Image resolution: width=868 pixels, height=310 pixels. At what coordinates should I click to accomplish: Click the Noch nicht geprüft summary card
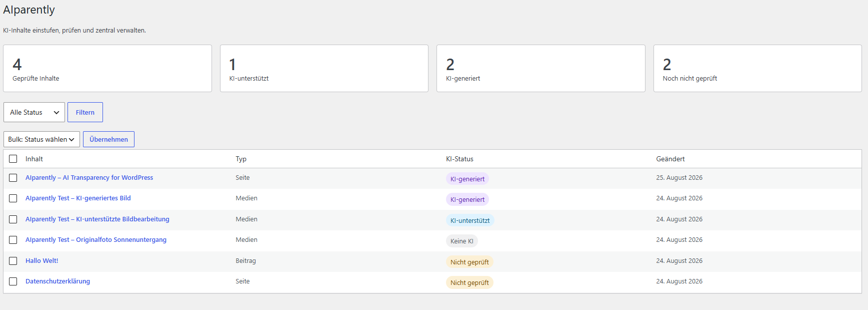(x=757, y=69)
